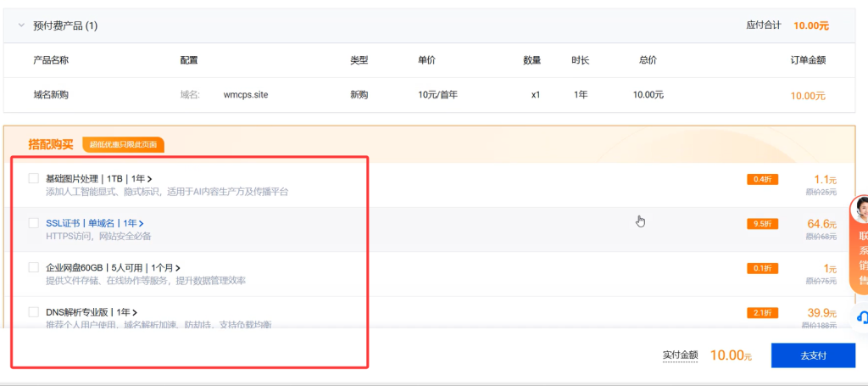Click the 2.1折 discount badge

pyautogui.click(x=761, y=313)
